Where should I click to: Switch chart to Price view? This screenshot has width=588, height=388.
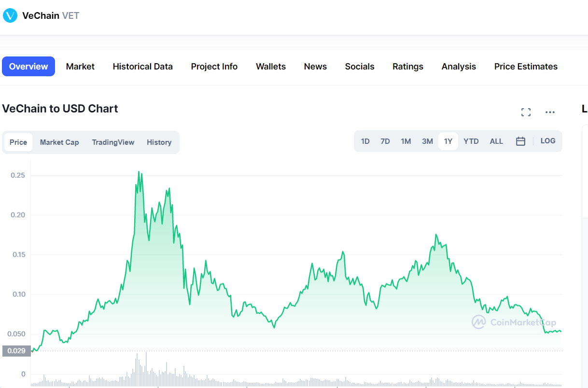click(x=18, y=142)
